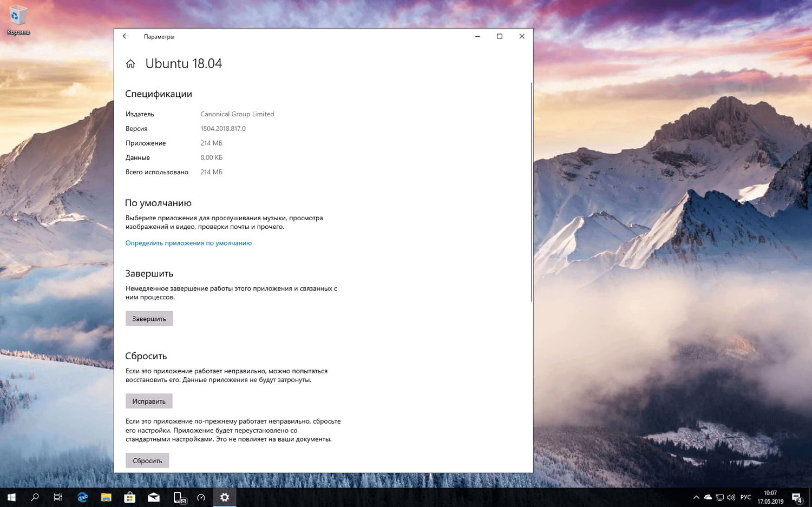Image resolution: width=812 pixels, height=507 pixels.
Task: Go to Settings home via house icon
Action: point(130,63)
